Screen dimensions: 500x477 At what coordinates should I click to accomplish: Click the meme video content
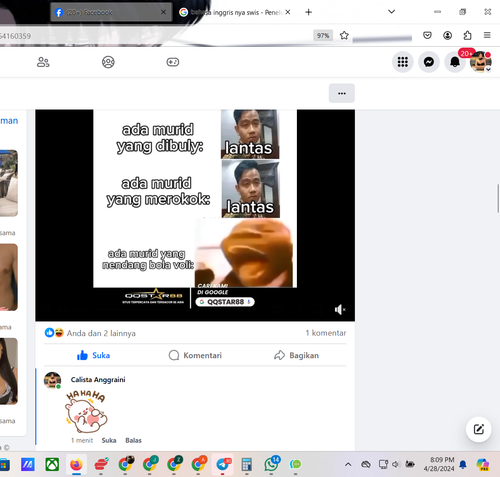click(x=195, y=215)
